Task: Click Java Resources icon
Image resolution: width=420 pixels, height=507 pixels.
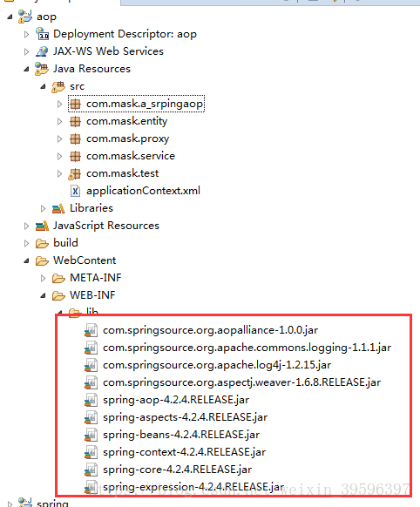Action: [42, 69]
